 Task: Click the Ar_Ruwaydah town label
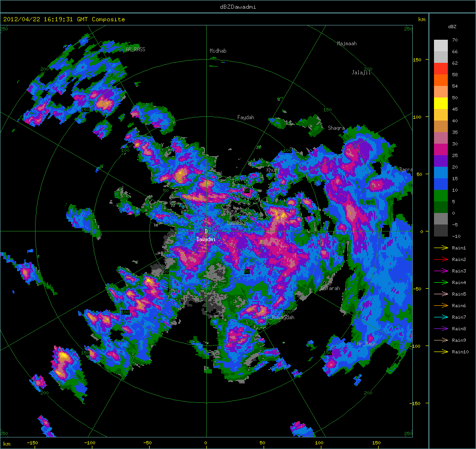click(x=279, y=318)
